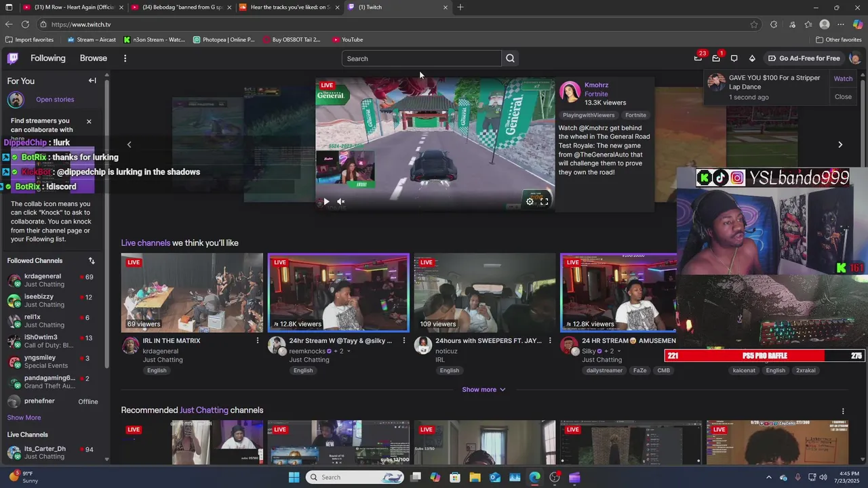Open the more options menu beside Browse
The height and width of the screenshot is (488, 868).
pyautogui.click(x=125, y=58)
